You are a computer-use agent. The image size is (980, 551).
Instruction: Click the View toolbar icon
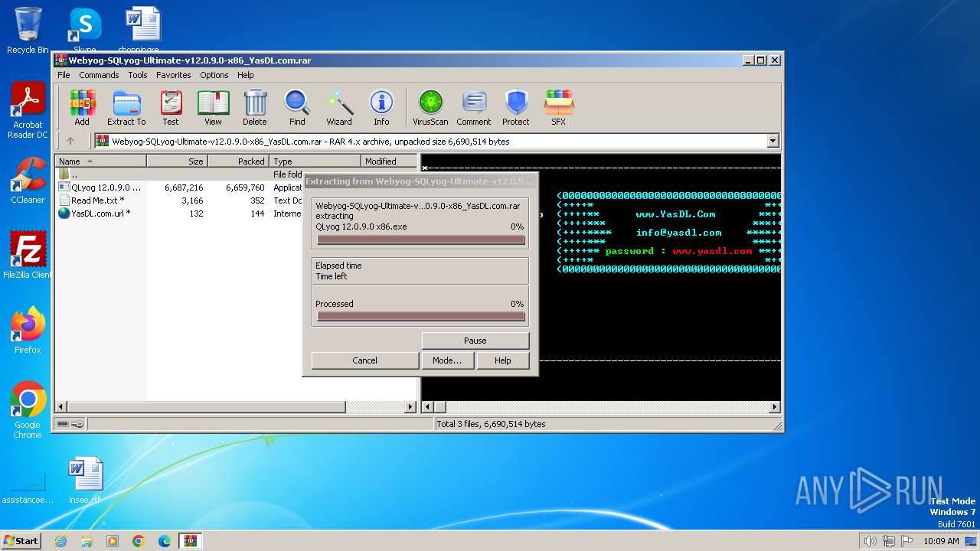click(213, 107)
